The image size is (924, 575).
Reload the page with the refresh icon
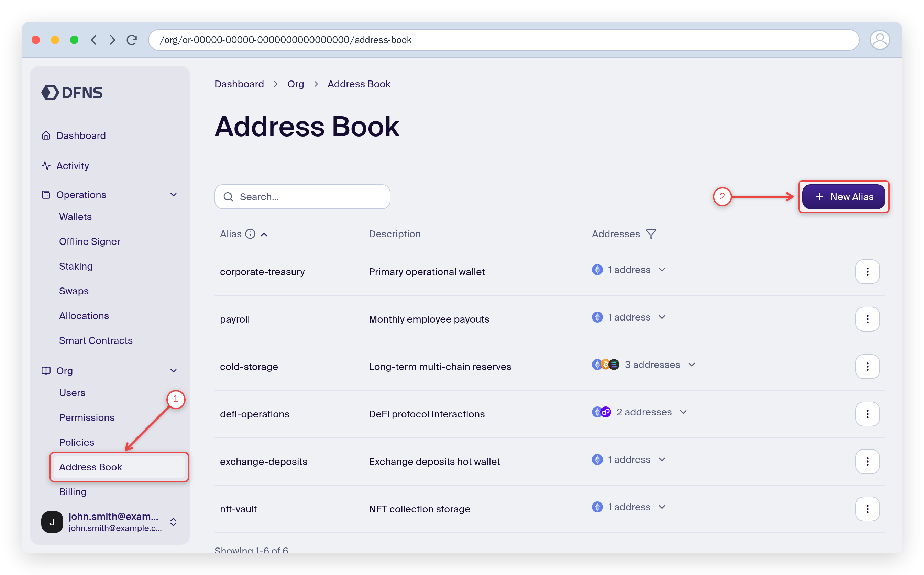tap(132, 40)
